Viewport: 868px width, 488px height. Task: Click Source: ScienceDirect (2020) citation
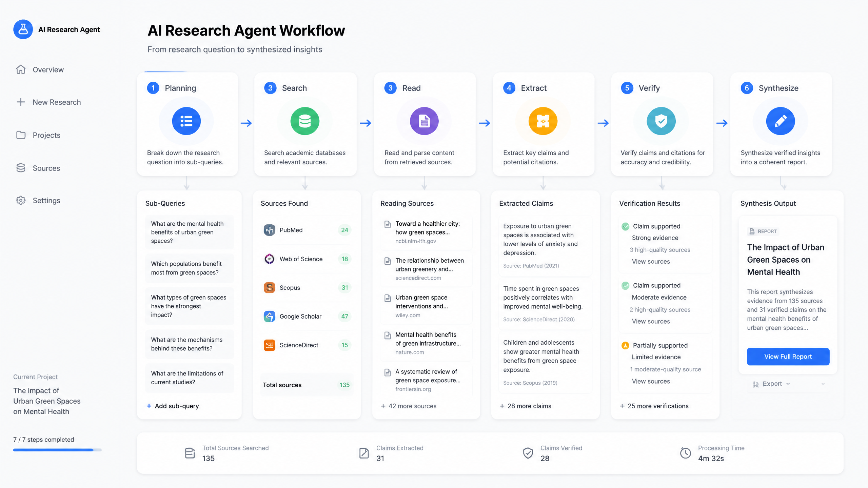point(539,320)
